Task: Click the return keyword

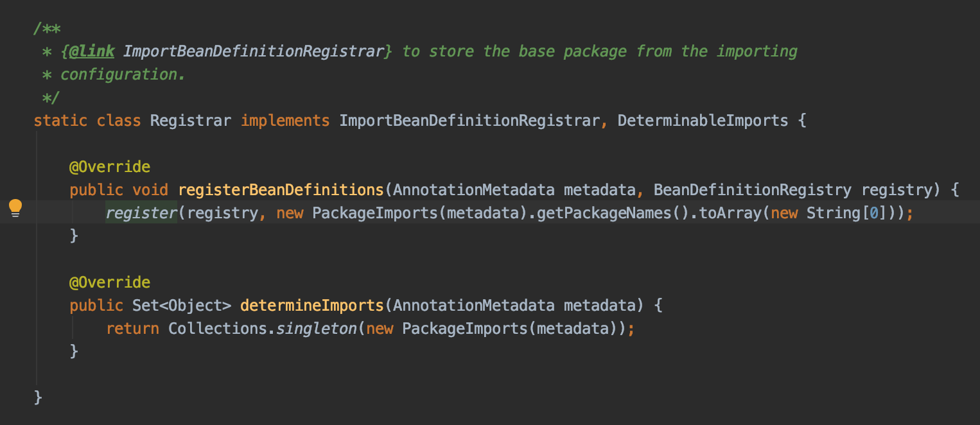Action: click(x=132, y=329)
